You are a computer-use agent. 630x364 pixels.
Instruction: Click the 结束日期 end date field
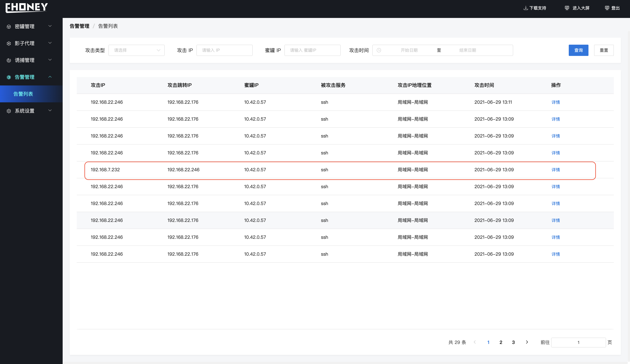click(468, 50)
